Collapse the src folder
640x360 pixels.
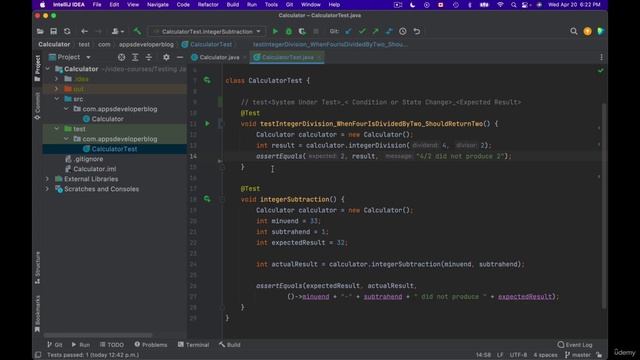pos(57,99)
